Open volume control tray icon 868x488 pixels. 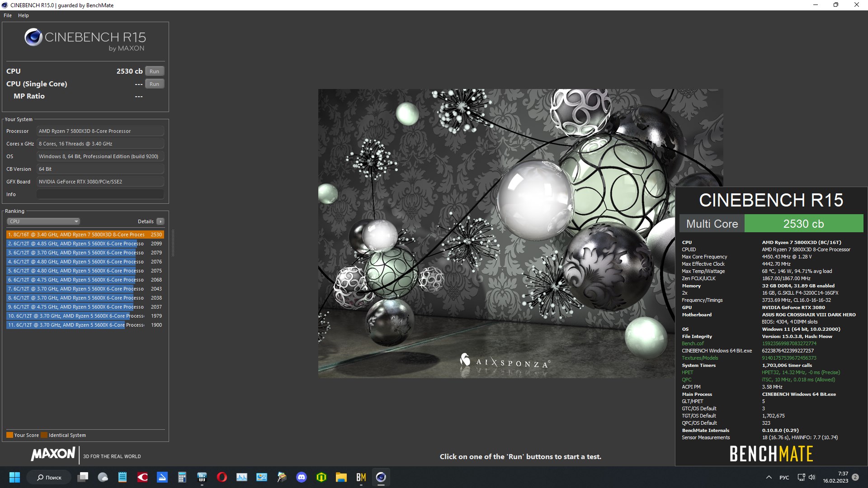[812, 477]
